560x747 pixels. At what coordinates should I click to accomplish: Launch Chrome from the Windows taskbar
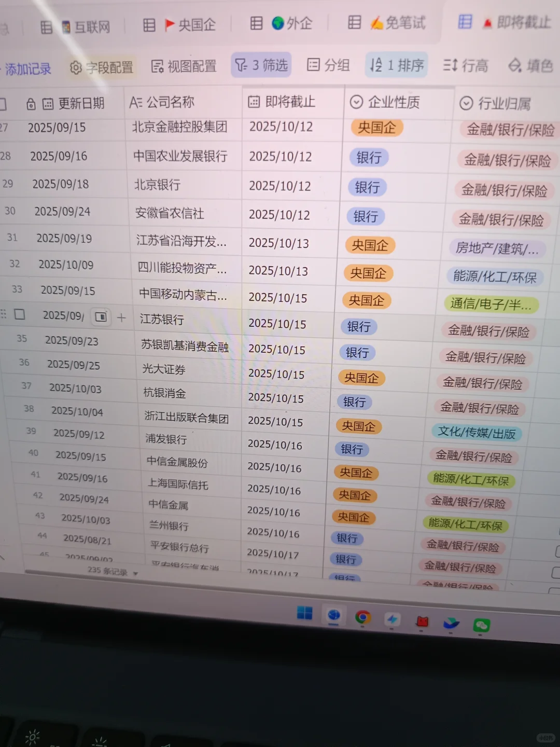pyautogui.click(x=363, y=616)
